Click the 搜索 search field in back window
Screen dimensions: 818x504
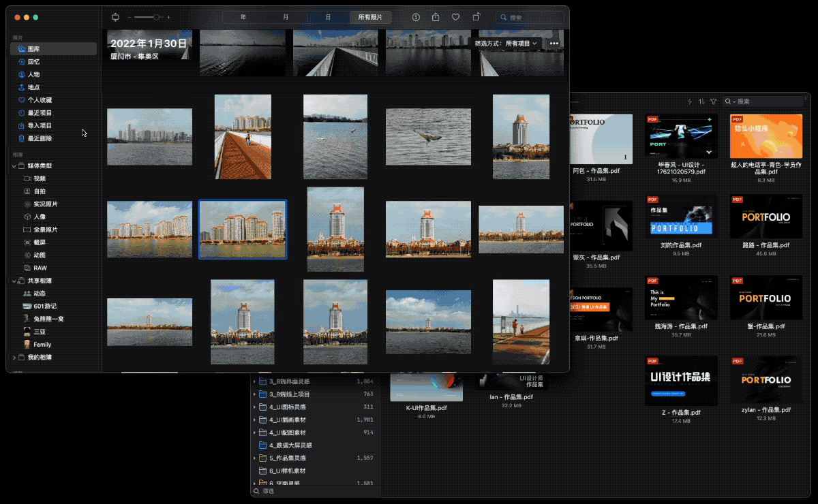click(x=763, y=101)
